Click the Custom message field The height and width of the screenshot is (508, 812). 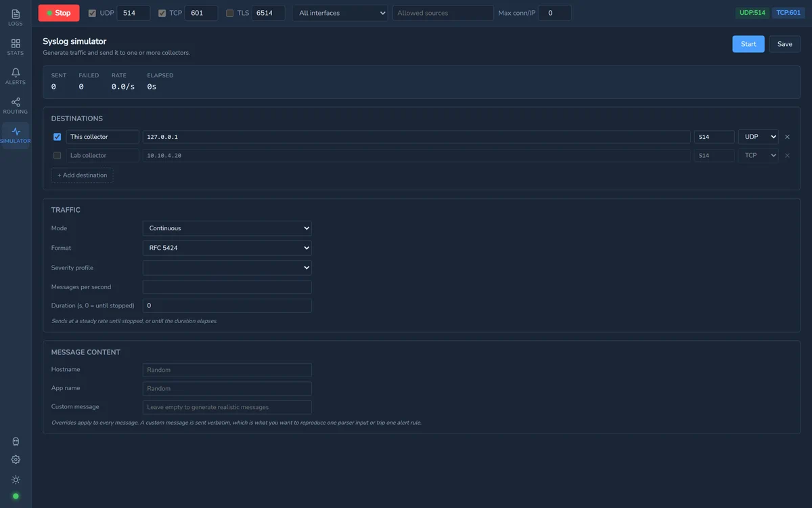[227, 407]
